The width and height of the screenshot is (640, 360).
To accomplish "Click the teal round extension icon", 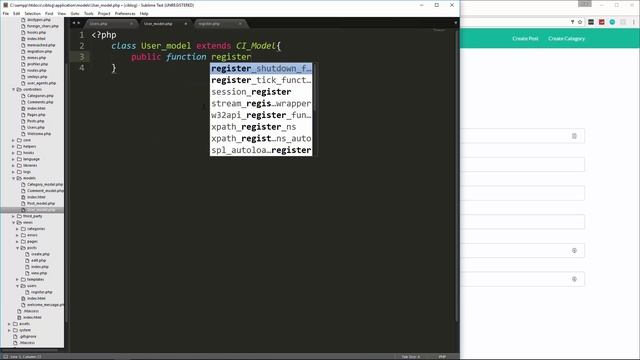I will point(612,22).
